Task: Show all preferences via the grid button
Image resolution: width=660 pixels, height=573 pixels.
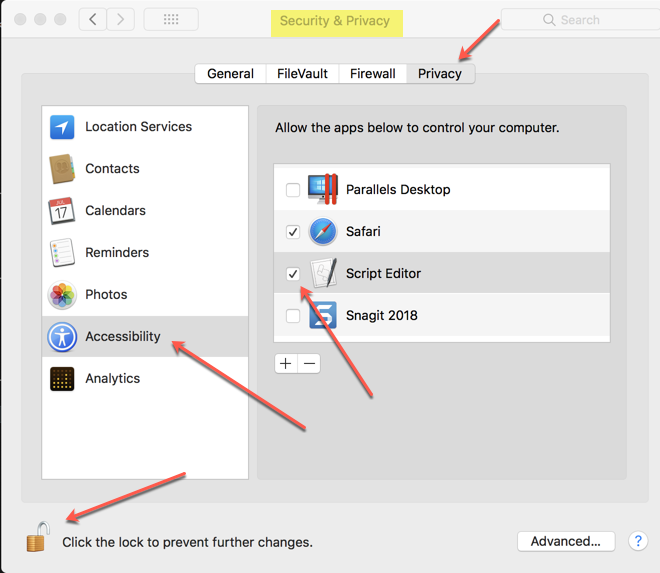Action: [171, 19]
